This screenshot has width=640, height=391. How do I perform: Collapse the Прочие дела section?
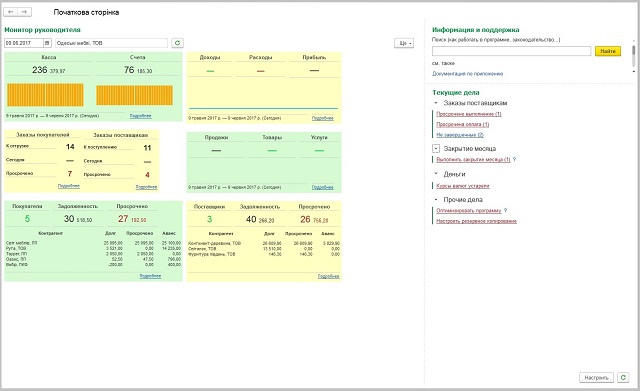436,200
